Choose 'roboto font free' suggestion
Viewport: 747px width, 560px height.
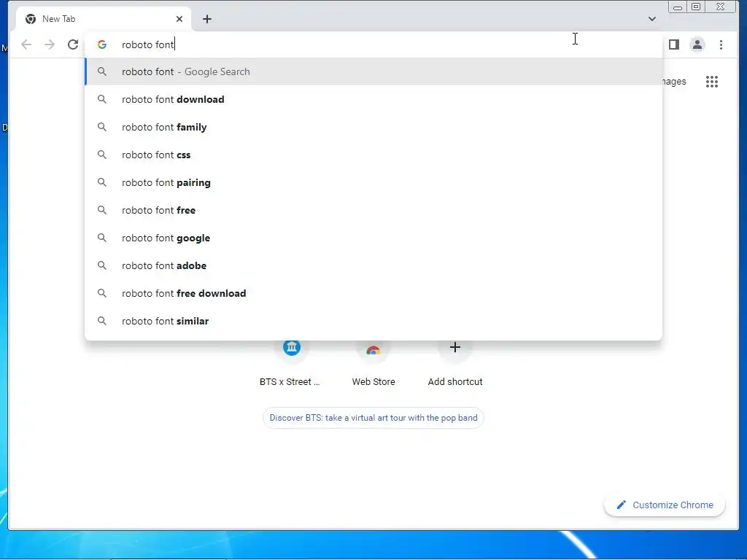tap(373, 210)
